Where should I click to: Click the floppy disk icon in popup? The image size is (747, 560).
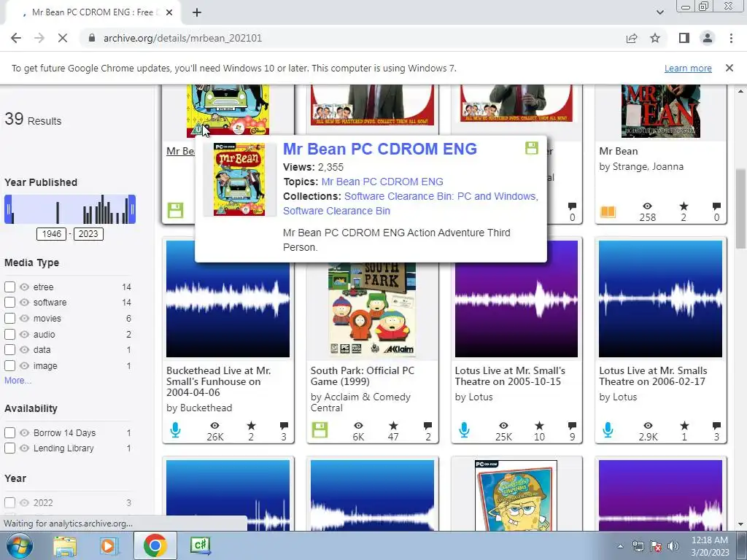click(532, 148)
